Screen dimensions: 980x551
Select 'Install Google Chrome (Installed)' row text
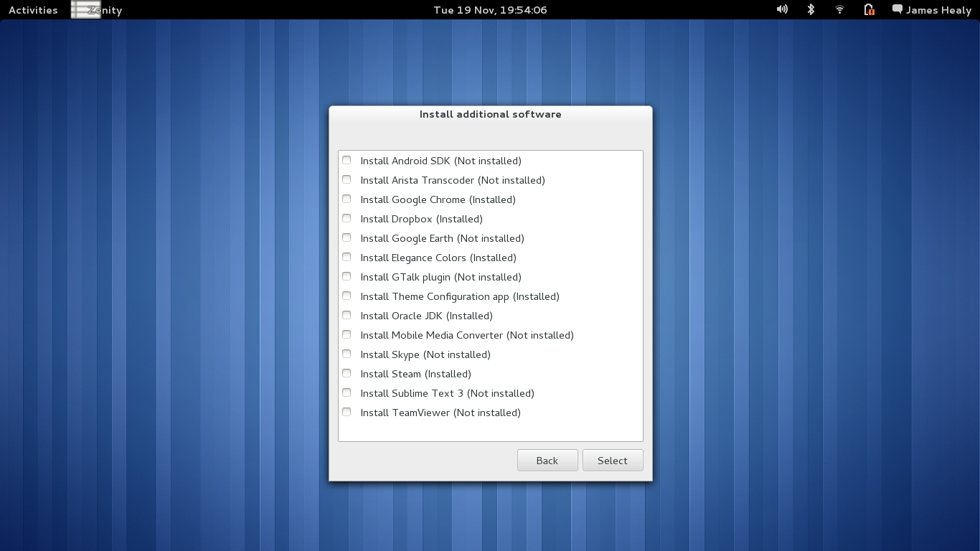click(438, 199)
